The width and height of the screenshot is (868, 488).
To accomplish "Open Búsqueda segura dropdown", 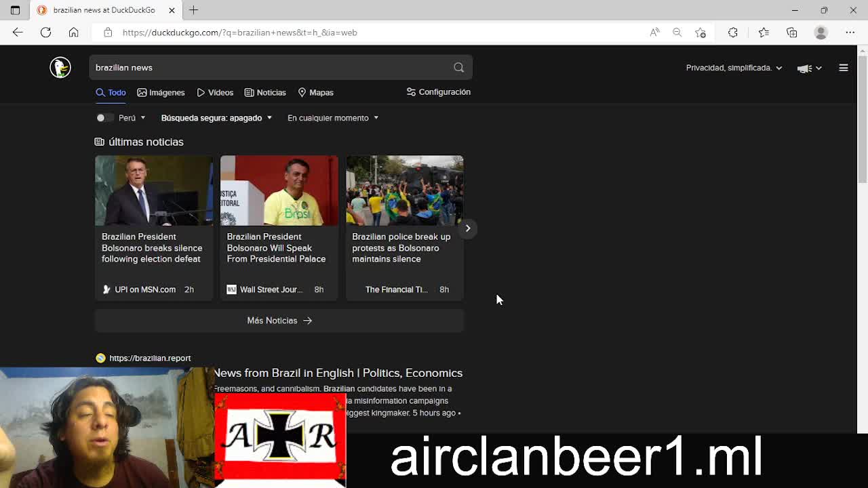I will (216, 118).
